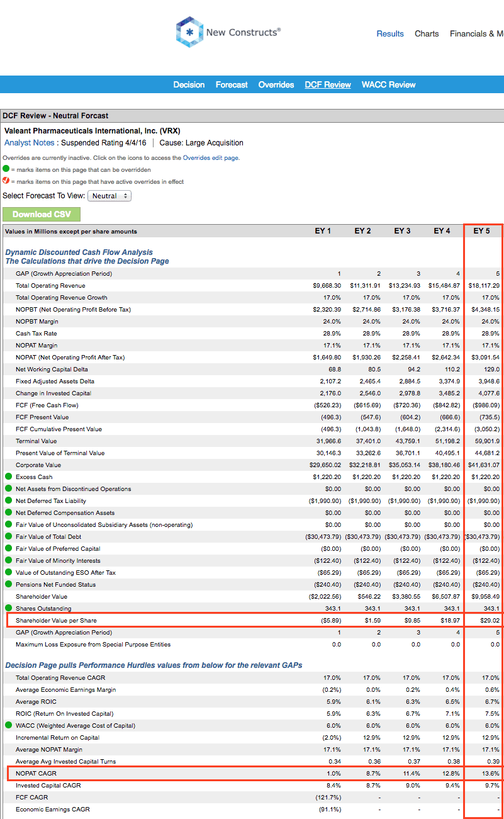Click the Terminal Value cell 59,901.9
This screenshot has height=819, width=504.
click(x=487, y=441)
